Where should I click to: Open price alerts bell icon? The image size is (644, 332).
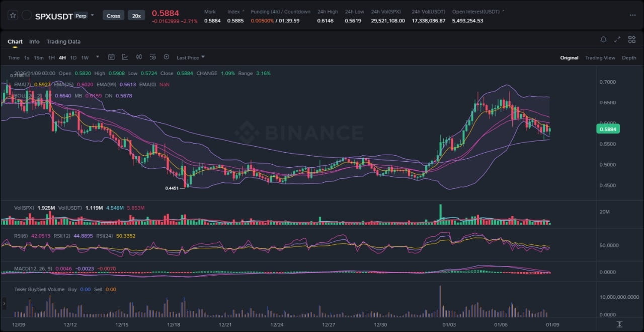[603, 40]
